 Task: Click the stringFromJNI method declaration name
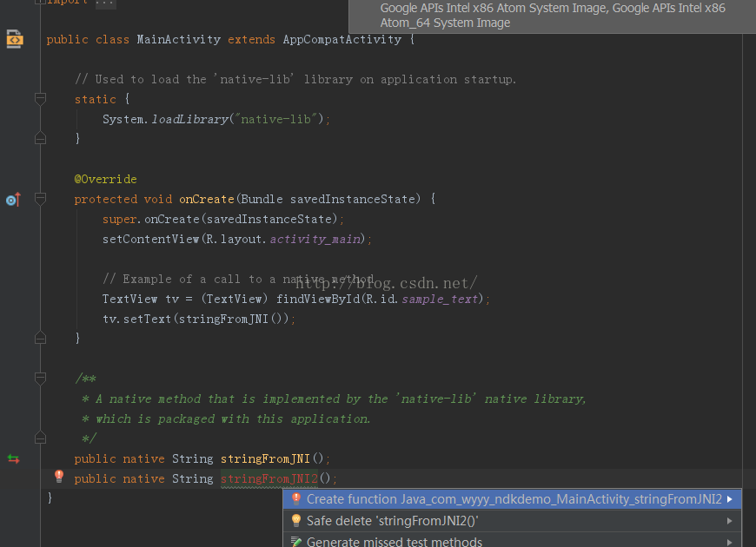tap(265, 458)
